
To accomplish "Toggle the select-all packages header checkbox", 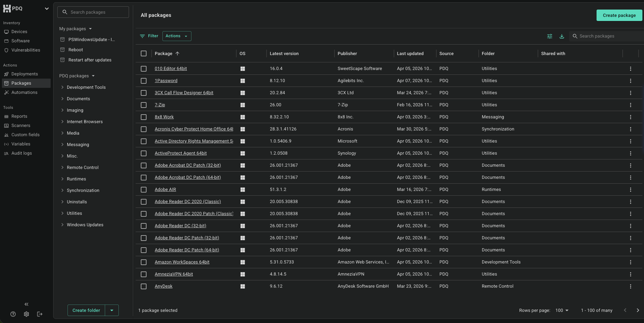I will coord(144,53).
